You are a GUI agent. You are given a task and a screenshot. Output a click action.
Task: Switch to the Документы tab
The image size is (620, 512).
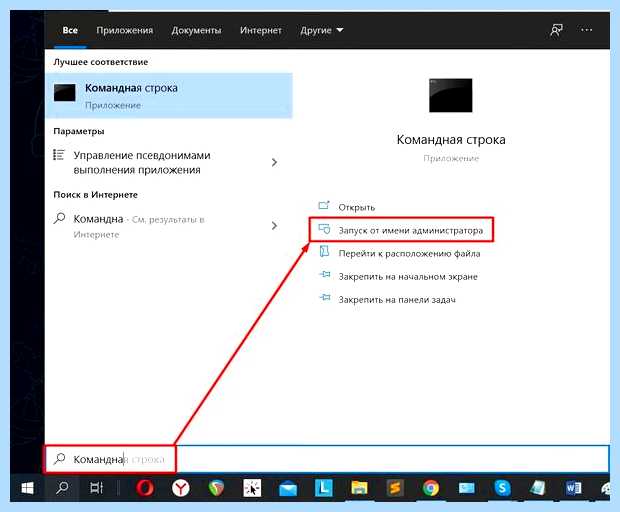(x=196, y=30)
